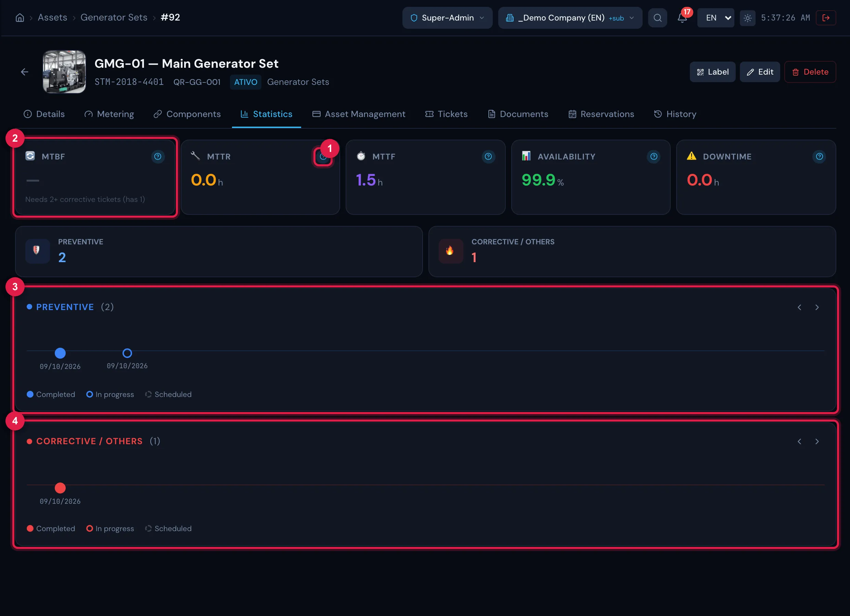
Task: Switch to the Details tab
Action: pyautogui.click(x=44, y=114)
